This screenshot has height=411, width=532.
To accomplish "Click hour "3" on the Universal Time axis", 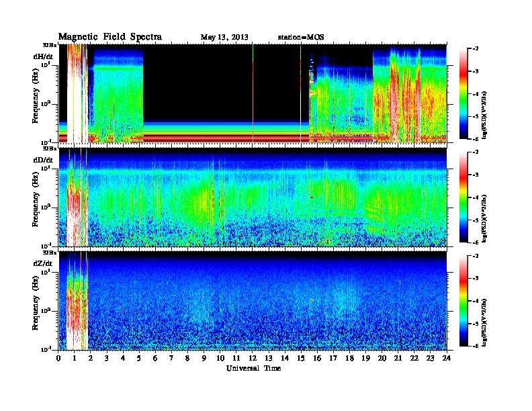I will click(107, 358).
